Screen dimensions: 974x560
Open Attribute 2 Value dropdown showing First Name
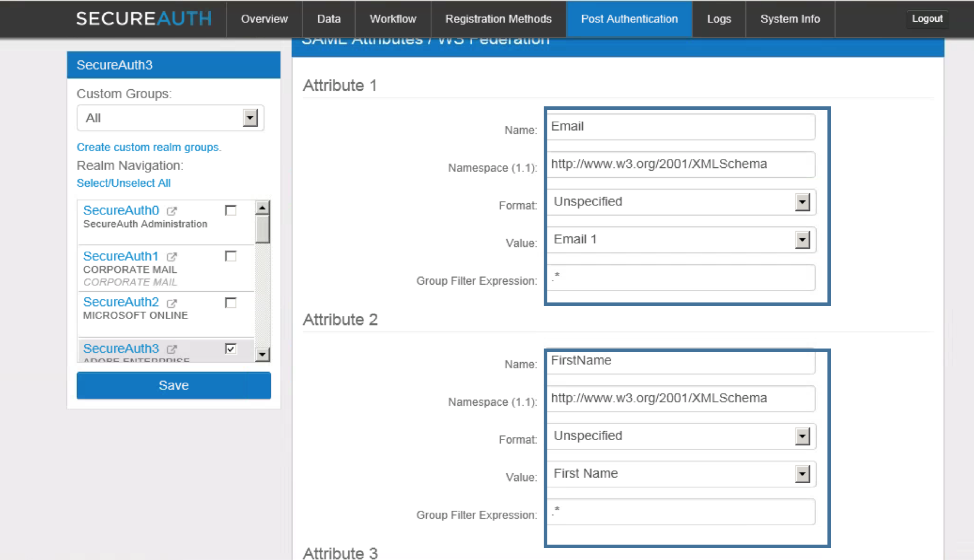[x=802, y=473]
